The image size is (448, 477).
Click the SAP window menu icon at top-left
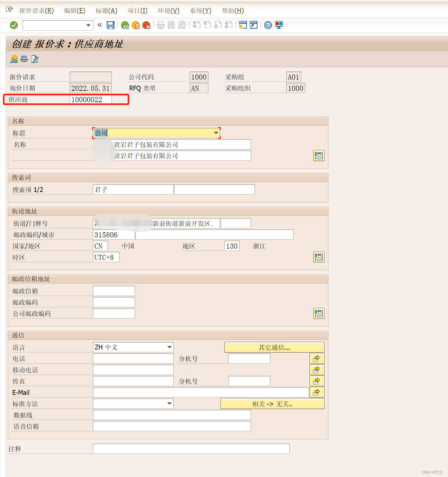10,9
